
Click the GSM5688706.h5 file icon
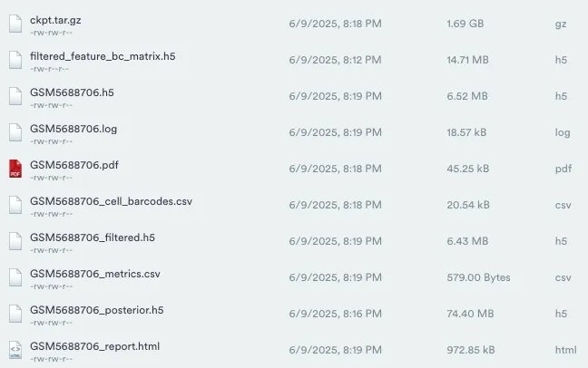coord(15,96)
